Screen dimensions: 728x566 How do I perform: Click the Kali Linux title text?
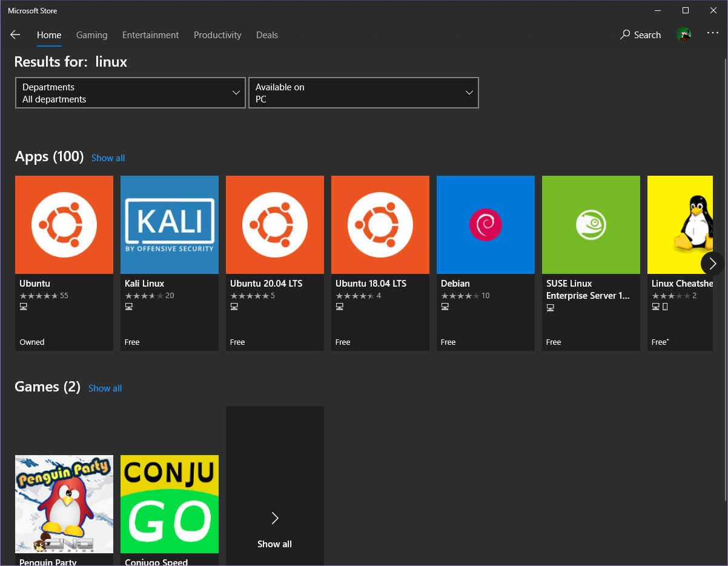pos(145,284)
